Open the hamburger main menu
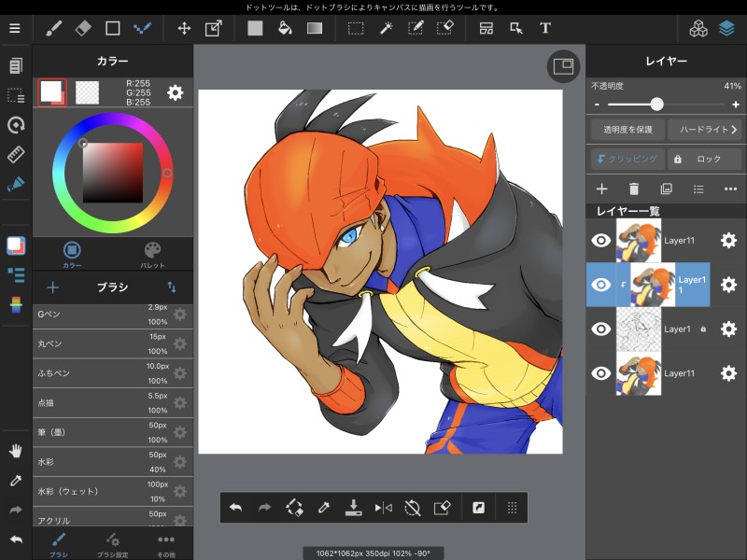This screenshot has width=747, height=560. click(x=15, y=28)
